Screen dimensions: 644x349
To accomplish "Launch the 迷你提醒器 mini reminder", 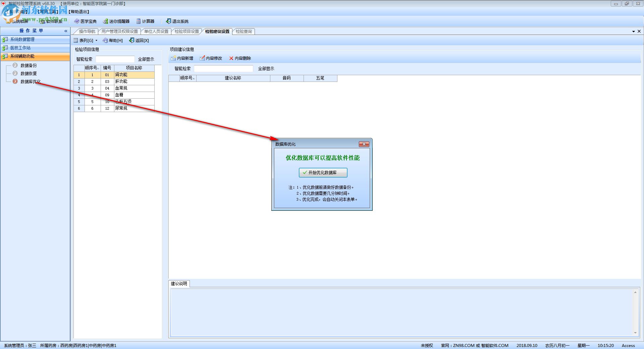I will pyautogui.click(x=116, y=21).
